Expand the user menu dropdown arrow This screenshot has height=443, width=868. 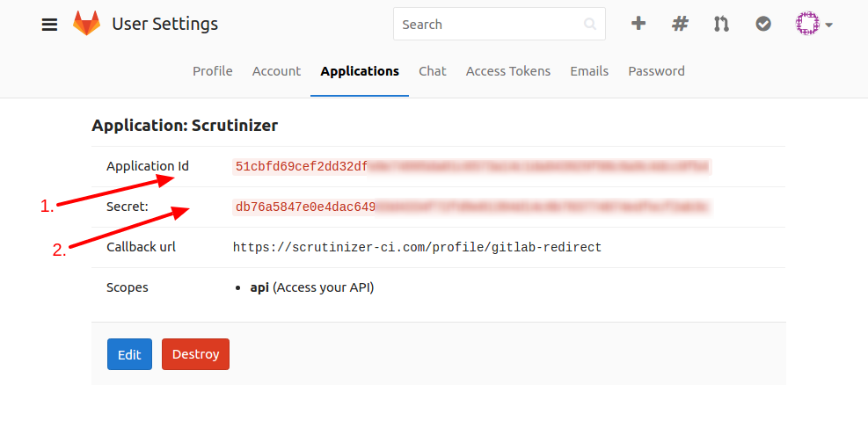click(x=828, y=25)
